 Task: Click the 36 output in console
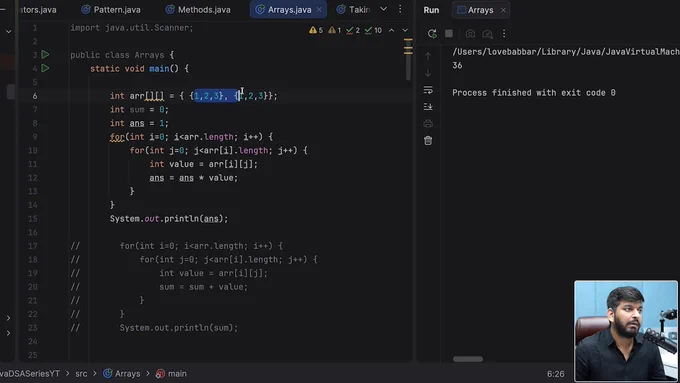[x=457, y=65]
